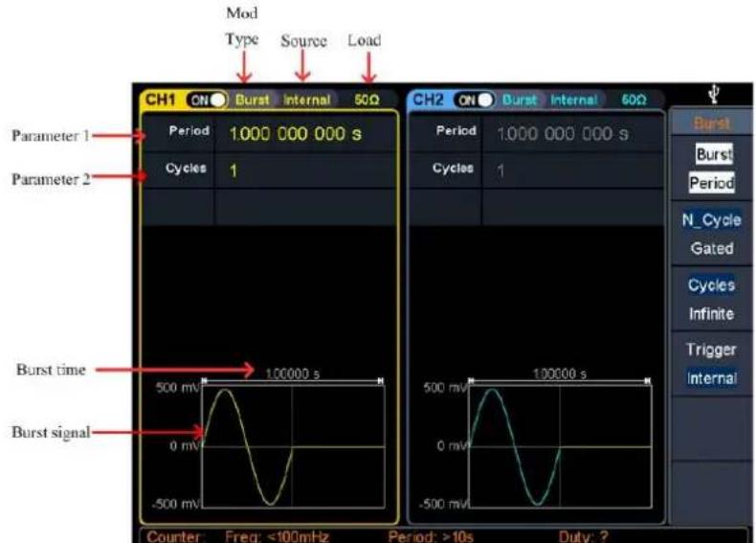The height and width of the screenshot is (543, 756).
Task: Select CH1 Burst modulation type label
Action: (253, 100)
